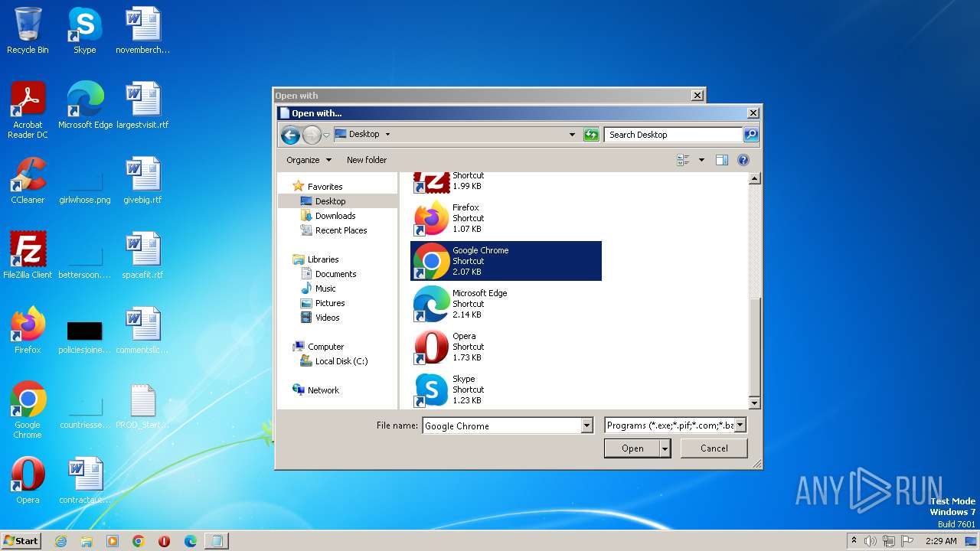Launch Internet Explorer from taskbar
980x551 pixels.
60,541
